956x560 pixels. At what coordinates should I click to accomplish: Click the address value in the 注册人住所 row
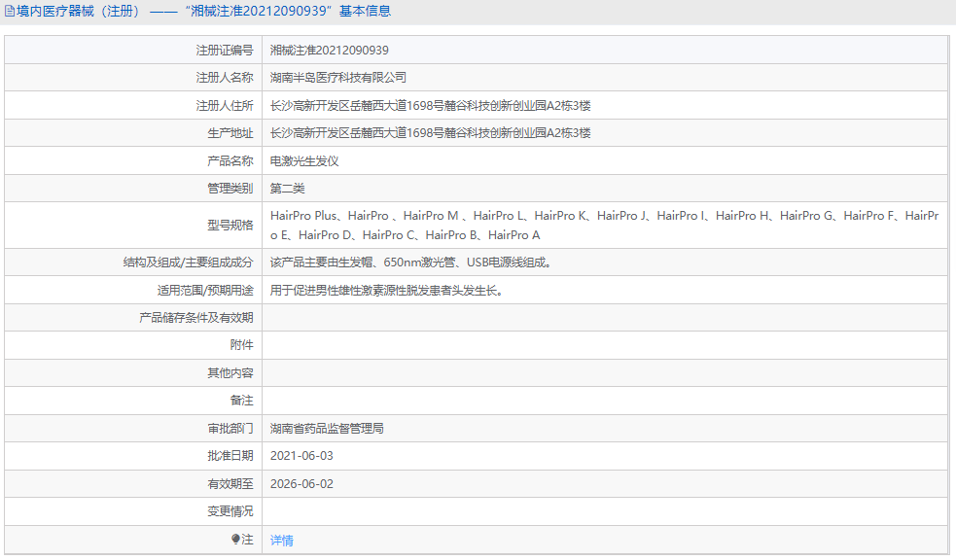coord(431,105)
